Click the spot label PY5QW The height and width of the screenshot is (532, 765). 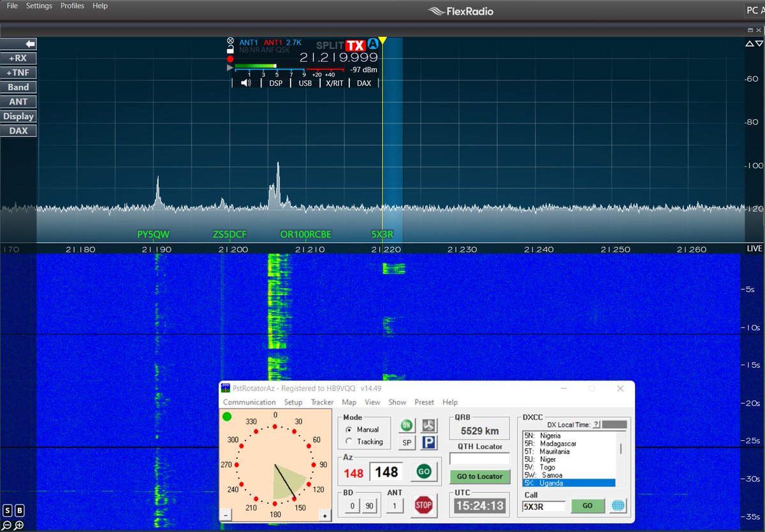point(154,234)
